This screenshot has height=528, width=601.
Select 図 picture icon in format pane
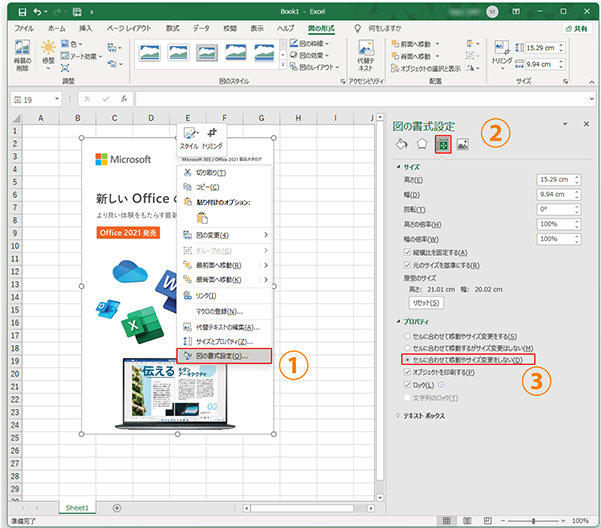(x=463, y=144)
